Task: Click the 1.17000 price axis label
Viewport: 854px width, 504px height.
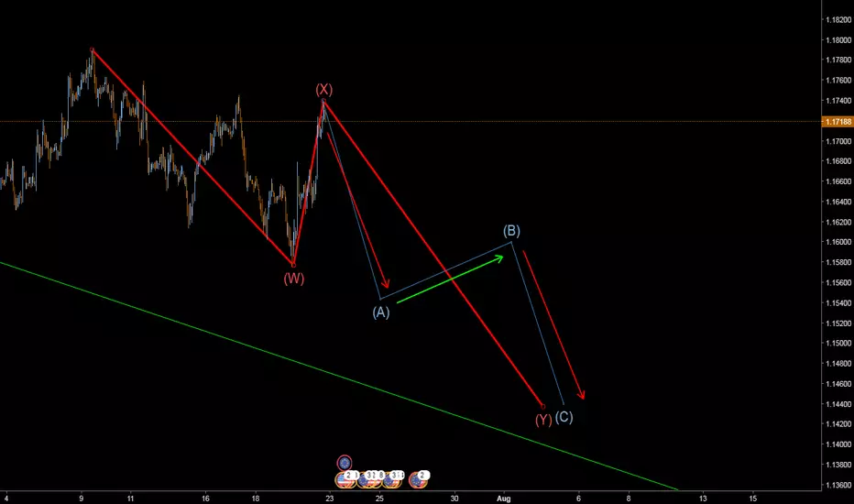Action: (838, 141)
